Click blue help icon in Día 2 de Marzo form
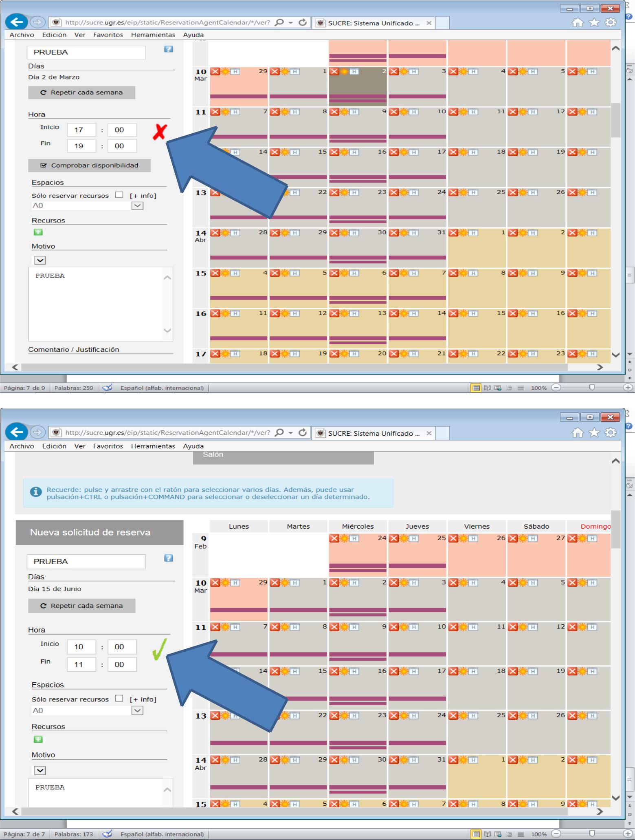Image resolution: width=635 pixels, height=840 pixels. [168, 49]
